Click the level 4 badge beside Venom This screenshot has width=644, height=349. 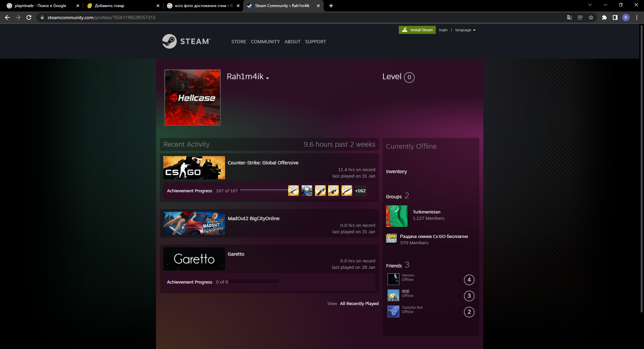pyautogui.click(x=469, y=280)
